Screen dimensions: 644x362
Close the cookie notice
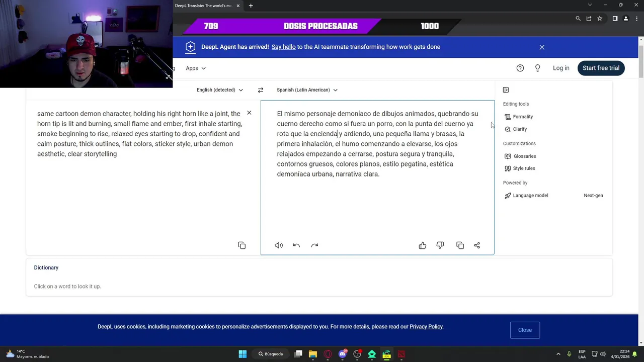tap(525, 330)
